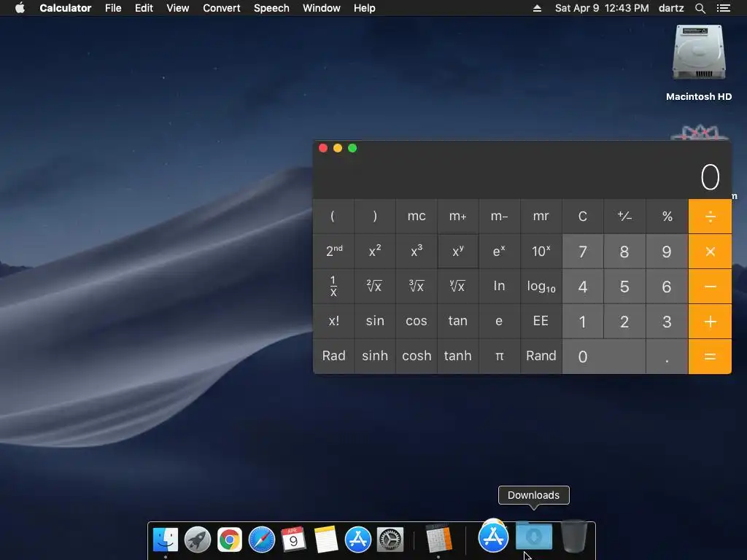Open System Preferences gear in the Dock
The image size is (747, 560).
coord(390,540)
